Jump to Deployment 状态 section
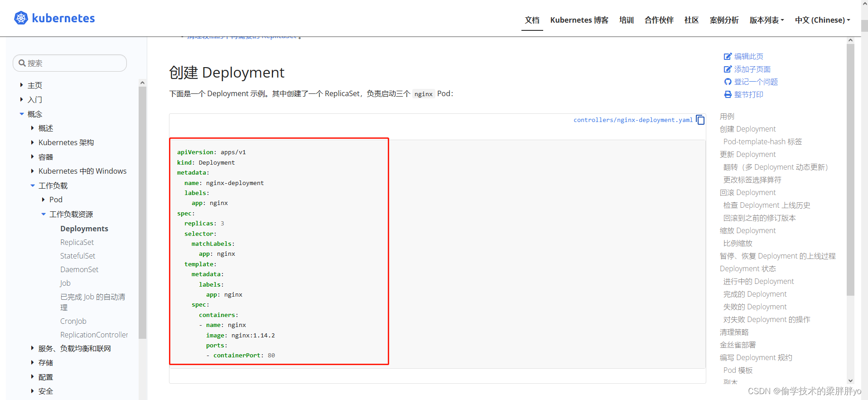Viewport: 868px width, 400px height. point(747,268)
